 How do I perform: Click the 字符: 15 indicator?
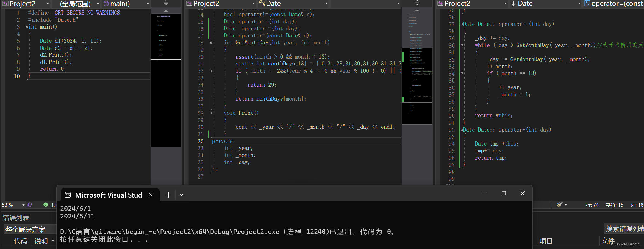coord(615,205)
